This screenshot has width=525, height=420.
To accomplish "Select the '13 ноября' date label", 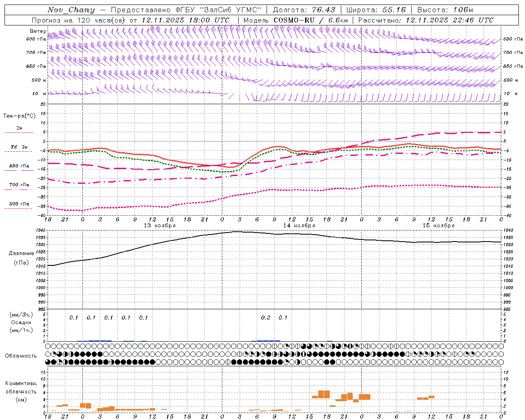I will click(x=160, y=226).
